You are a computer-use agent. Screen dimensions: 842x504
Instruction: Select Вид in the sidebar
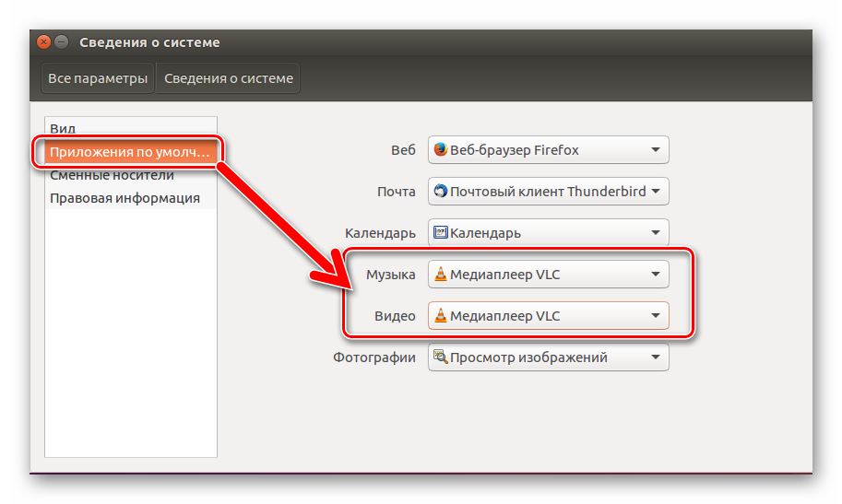pos(64,128)
